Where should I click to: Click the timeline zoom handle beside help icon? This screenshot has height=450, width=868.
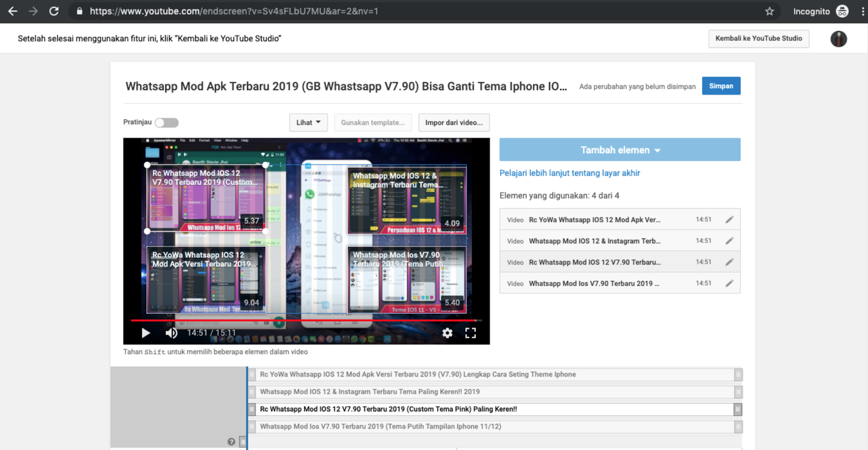243,442
